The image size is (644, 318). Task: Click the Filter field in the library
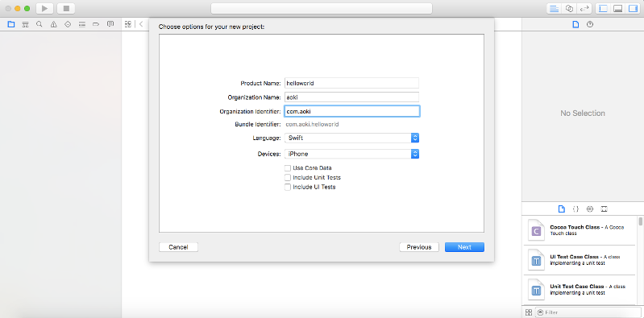tap(588, 312)
